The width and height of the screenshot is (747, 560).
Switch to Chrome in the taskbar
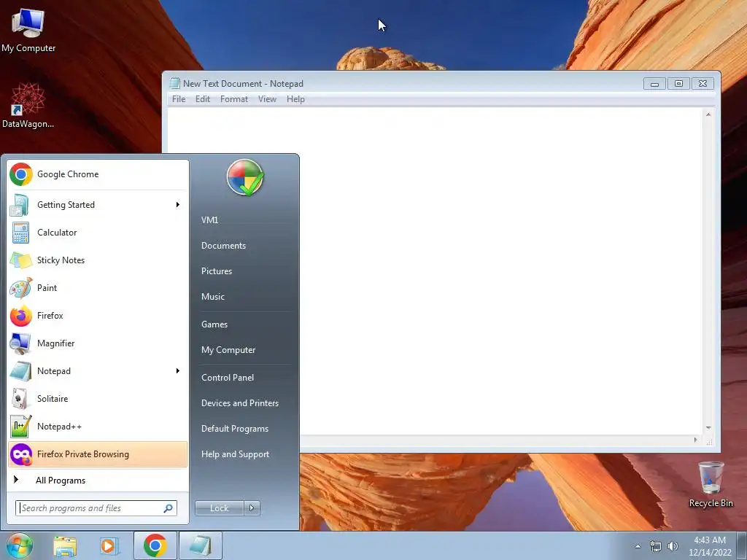pyautogui.click(x=155, y=545)
